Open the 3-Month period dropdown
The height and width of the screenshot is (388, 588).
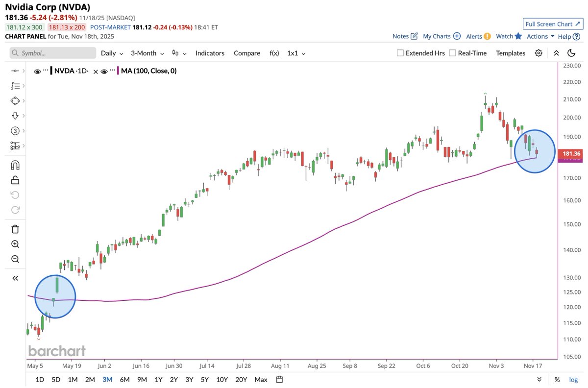point(147,53)
